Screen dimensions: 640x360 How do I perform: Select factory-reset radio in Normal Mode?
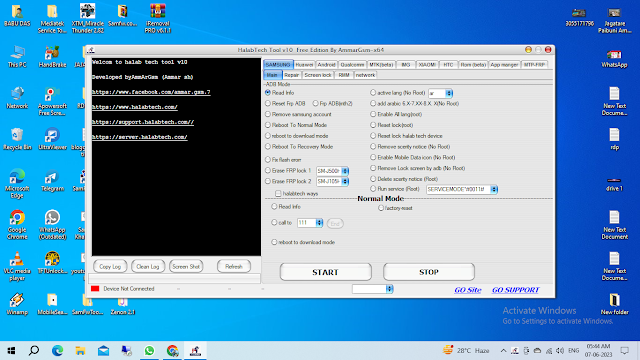[381, 208]
